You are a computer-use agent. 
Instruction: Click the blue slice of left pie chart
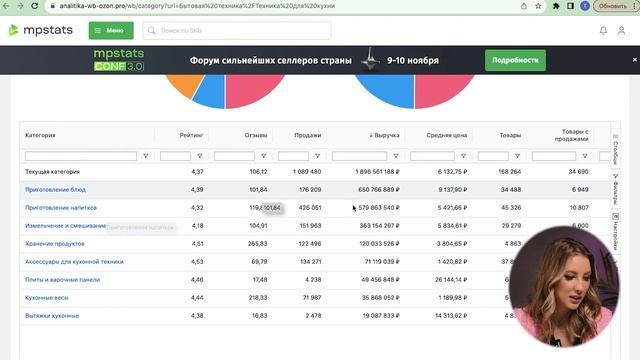(x=211, y=92)
